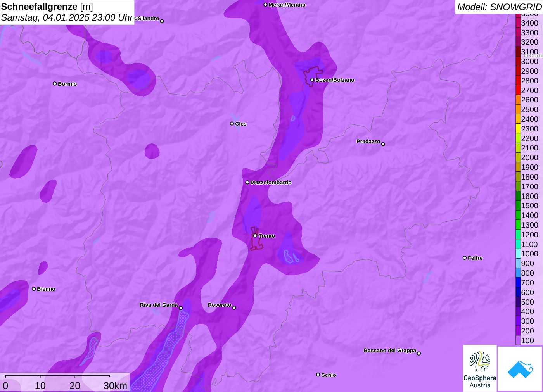Image resolution: width=543 pixels, height=392 pixels.
Task: Click the Bassano del Grappa marker
Action: tap(419, 353)
